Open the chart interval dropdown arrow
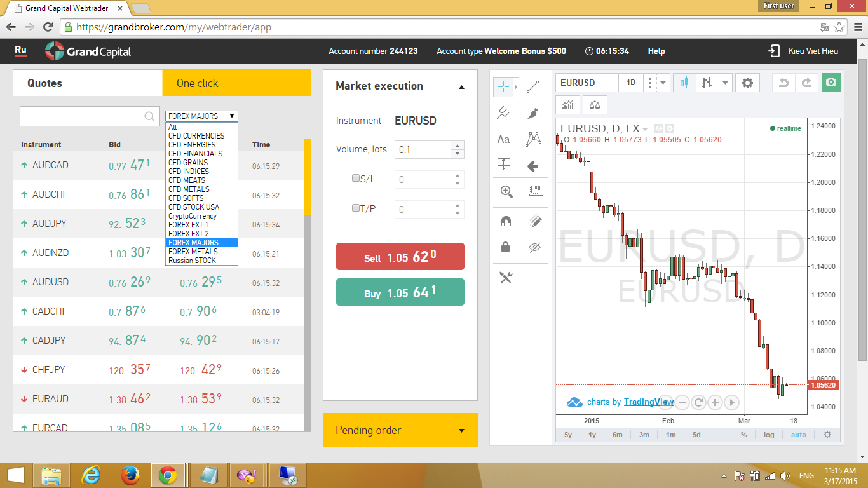868x488 pixels. (663, 83)
